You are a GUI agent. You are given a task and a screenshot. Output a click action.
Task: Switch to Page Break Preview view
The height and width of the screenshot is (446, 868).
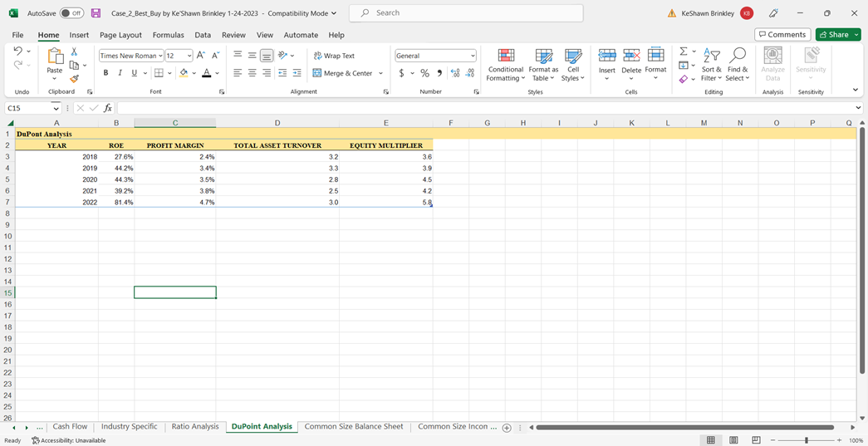[x=756, y=440]
